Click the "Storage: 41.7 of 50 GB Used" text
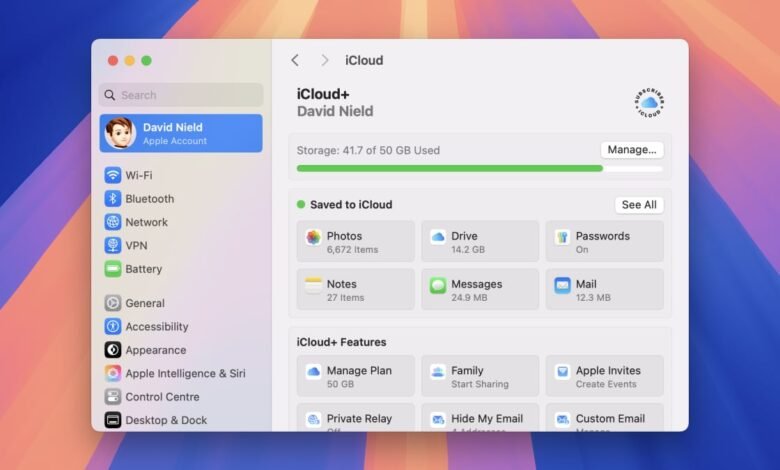This screenshot has width=780, height=470. pyautogui.click(x=368, y=150)
